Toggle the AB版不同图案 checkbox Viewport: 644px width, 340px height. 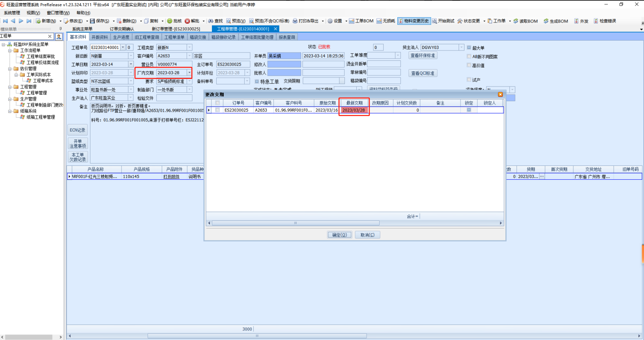469,56
